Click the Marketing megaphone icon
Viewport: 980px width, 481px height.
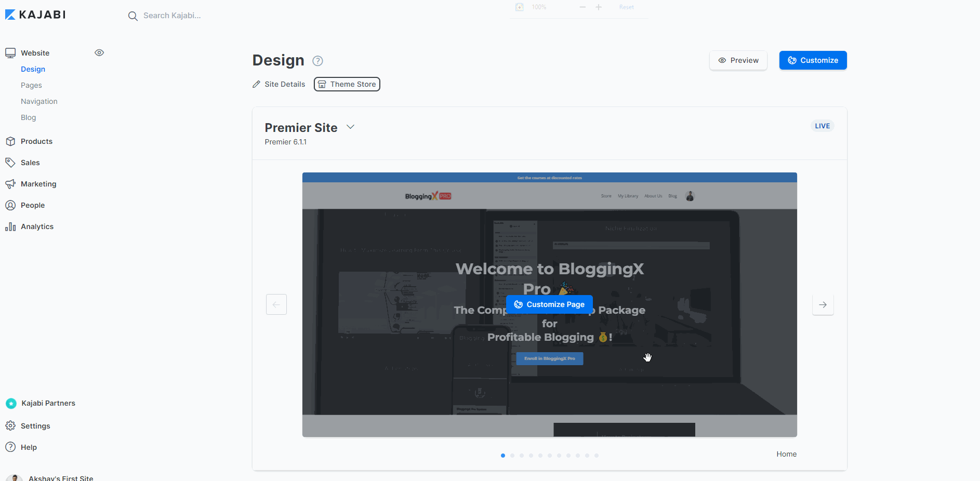click(10, 184)
